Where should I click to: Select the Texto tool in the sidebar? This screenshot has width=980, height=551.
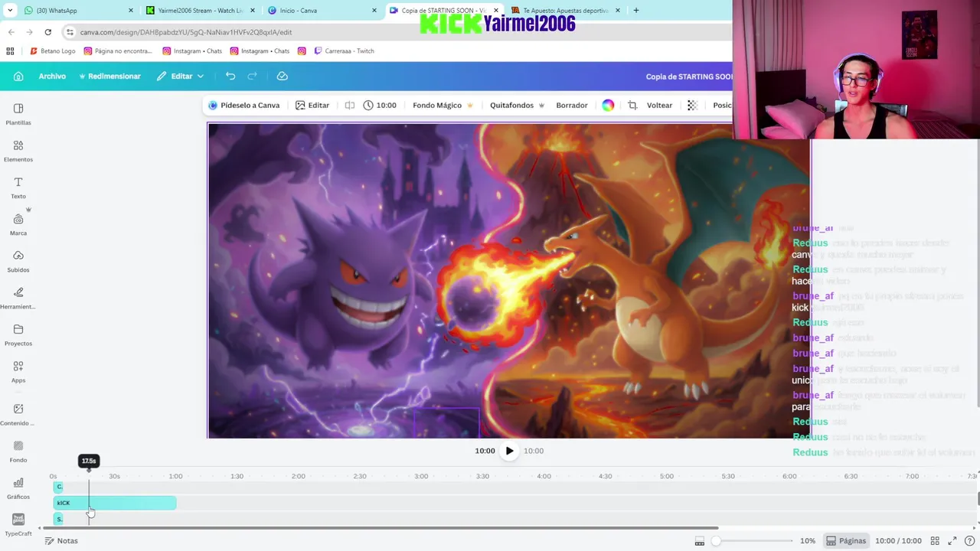[18, 187]
